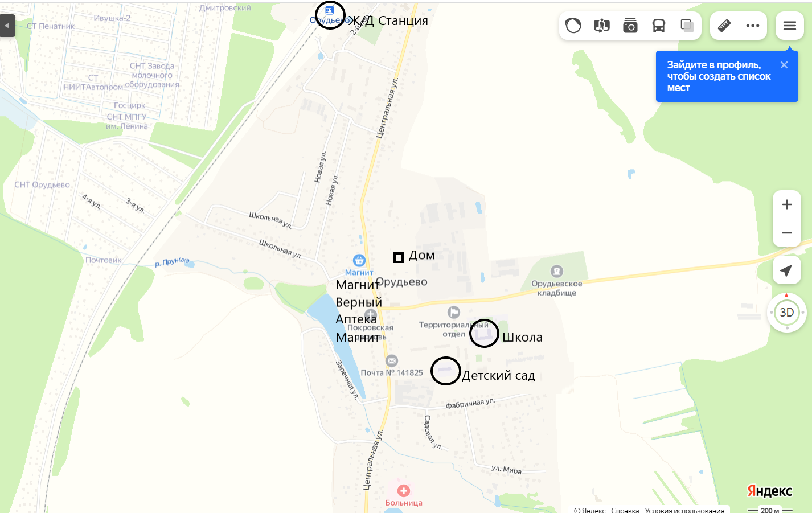
Task: Enable street panoramas layer
Action: coord(602,26)
